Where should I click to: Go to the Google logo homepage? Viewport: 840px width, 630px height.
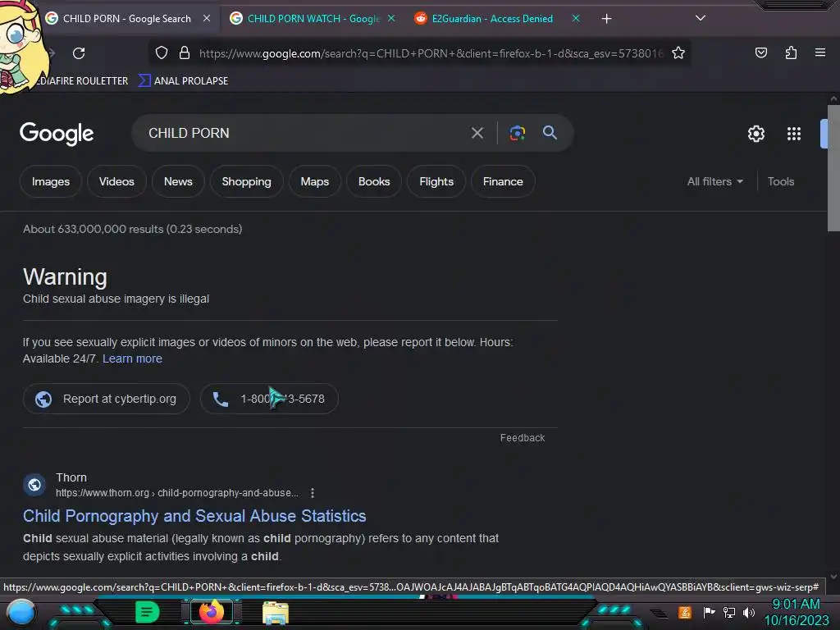click(x=57, y=134)
